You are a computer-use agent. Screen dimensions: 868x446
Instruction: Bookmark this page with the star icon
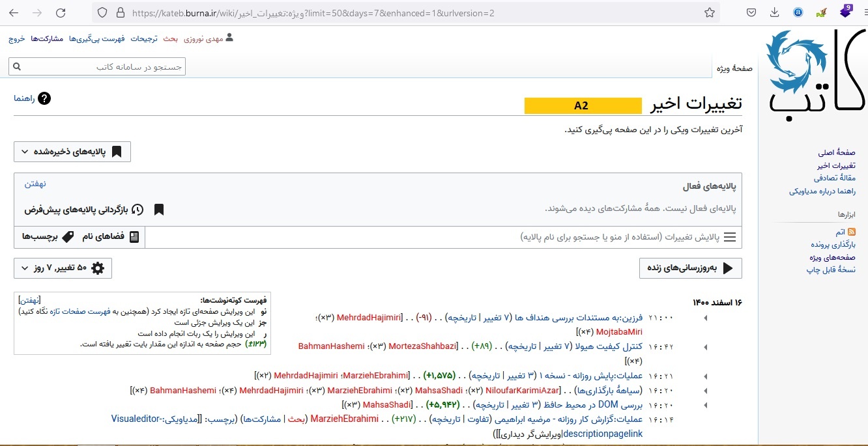710,12
